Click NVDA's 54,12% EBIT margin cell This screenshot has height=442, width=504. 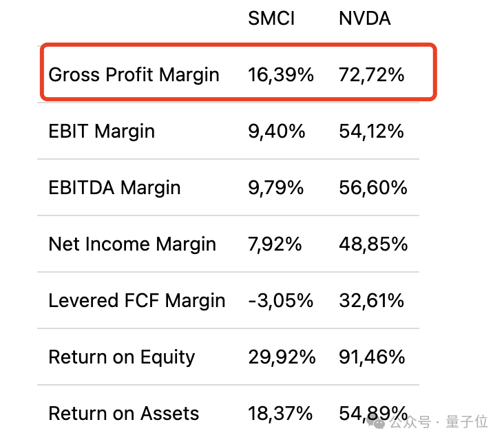[372, 131]
